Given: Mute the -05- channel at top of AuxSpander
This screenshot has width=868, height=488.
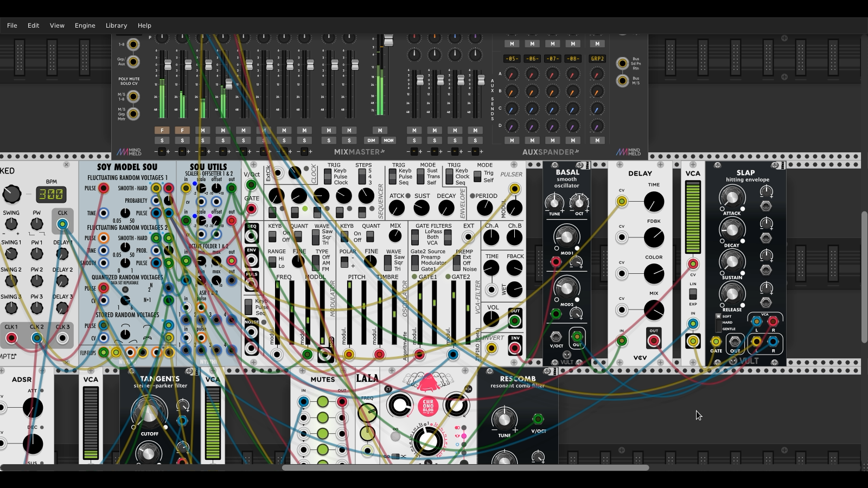Looking at the screenshot, I should click(512, 43).
